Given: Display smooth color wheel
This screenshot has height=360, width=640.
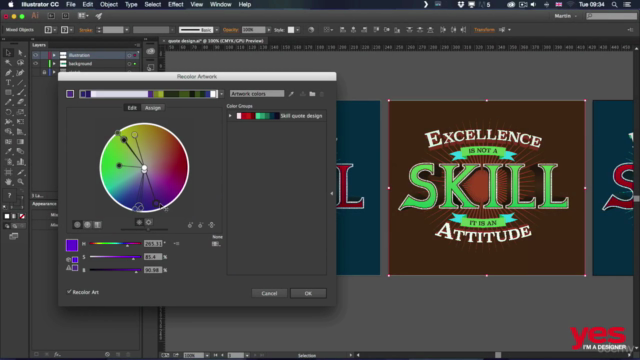Looking at the screenshot, I should click(x=77, y=224).
